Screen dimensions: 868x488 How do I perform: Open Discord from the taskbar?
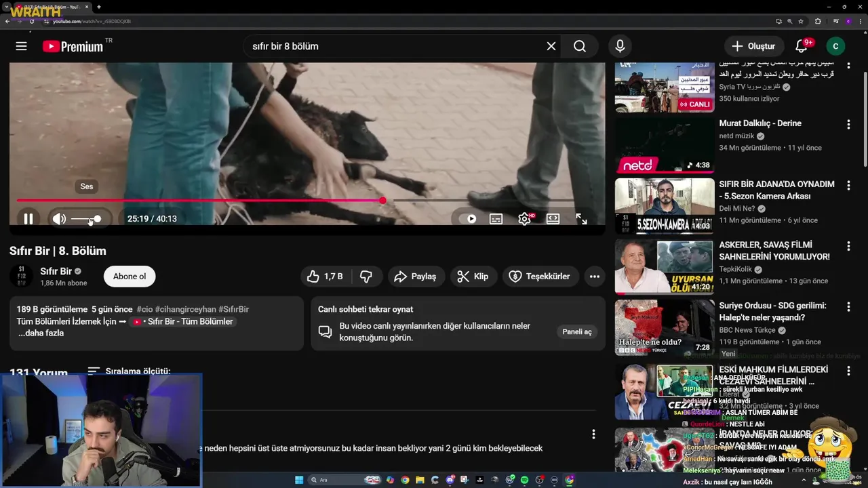pos(450,480)
